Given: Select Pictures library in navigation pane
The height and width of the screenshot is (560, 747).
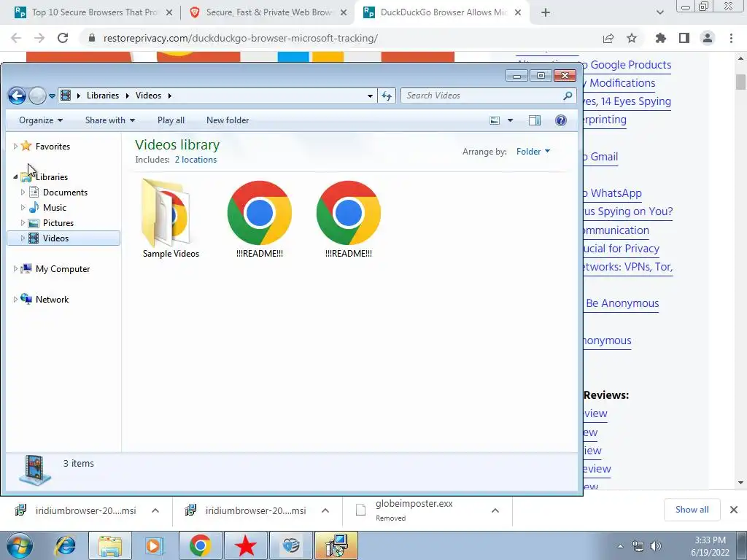Looking at the screenshot, I should tap(58, 223).
